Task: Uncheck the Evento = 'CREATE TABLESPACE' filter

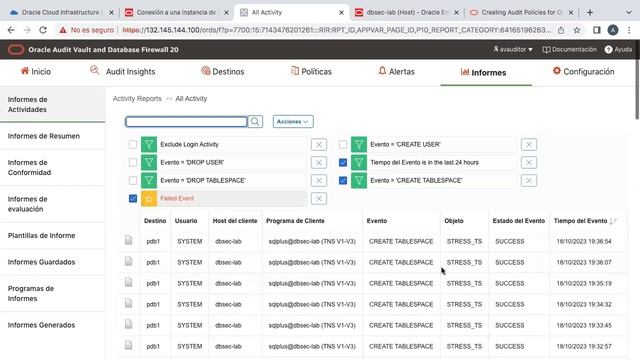Action: (x=343, y=180)
